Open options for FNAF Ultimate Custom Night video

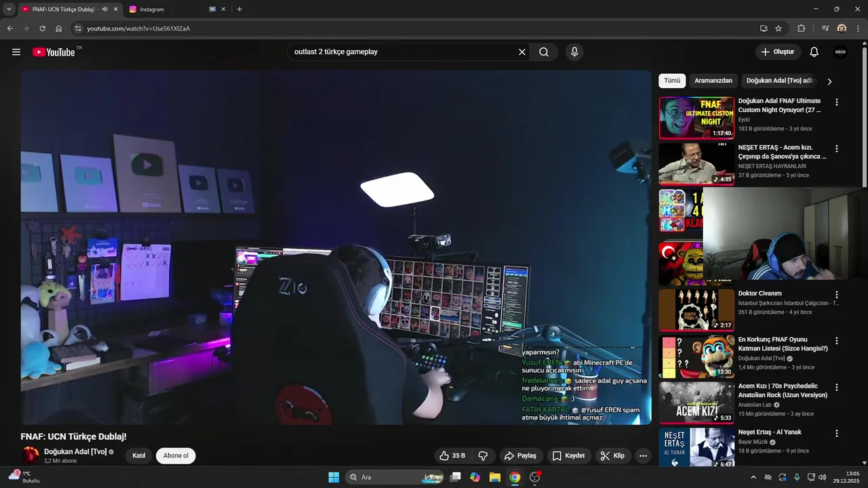point(836,102)
